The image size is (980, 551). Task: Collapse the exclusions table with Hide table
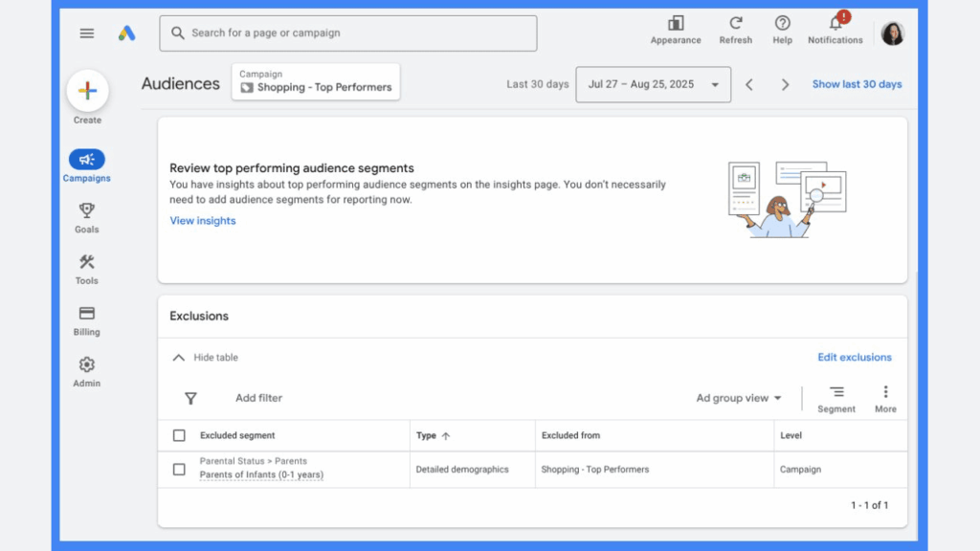tap(205, 358)
